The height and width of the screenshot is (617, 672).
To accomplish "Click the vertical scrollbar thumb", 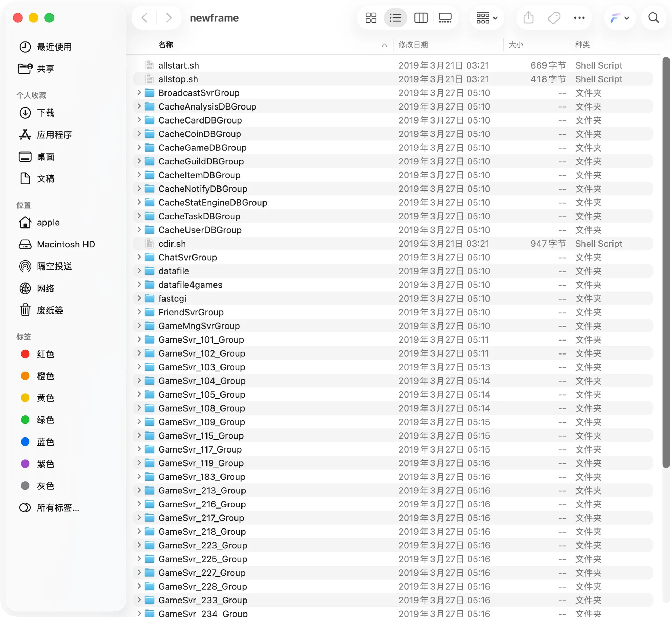I will coord(666,262).
